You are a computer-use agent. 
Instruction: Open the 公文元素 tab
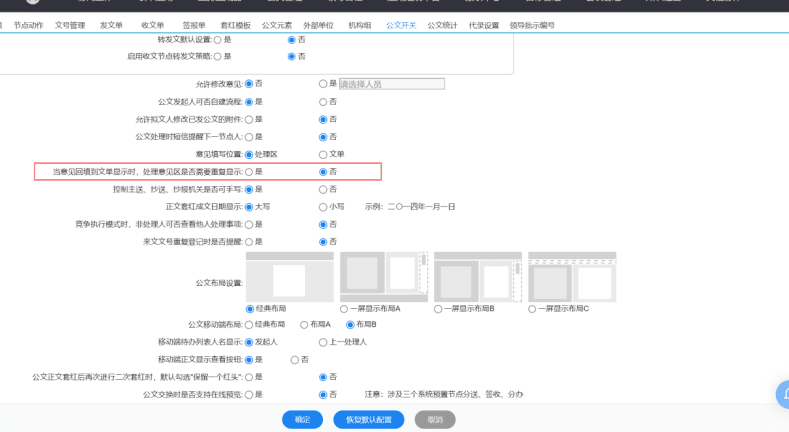[x=277, y=25]
